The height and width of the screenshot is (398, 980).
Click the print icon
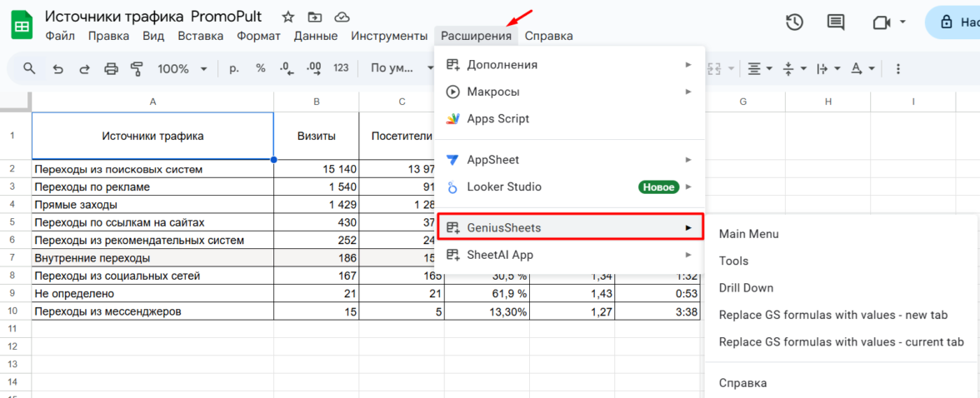tap(111, 68)
